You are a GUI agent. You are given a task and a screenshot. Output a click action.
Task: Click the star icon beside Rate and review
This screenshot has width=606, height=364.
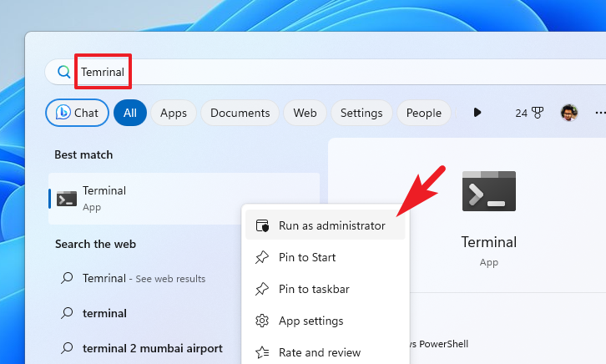click(262, 352)
